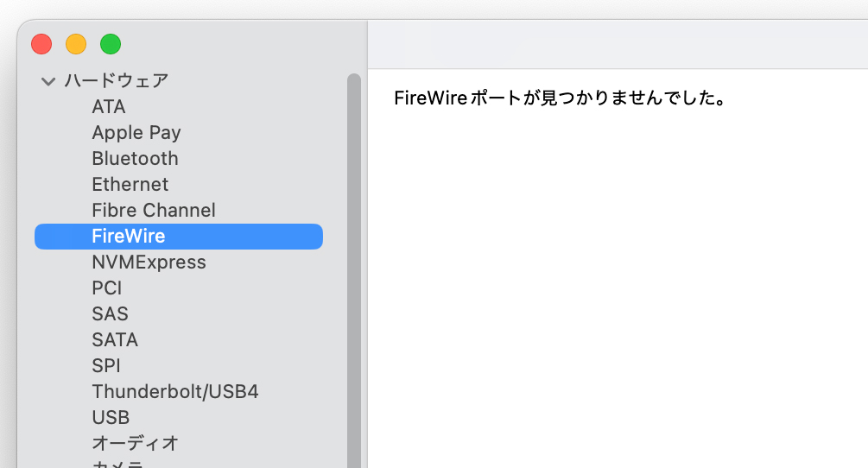
Task: Click the ハードウェア category label
Action: pyautogui.click(x=117, y=81)
